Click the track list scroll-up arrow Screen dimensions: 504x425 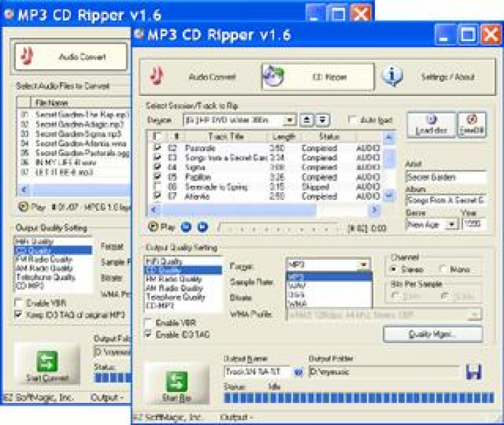(x=388, y=138)
